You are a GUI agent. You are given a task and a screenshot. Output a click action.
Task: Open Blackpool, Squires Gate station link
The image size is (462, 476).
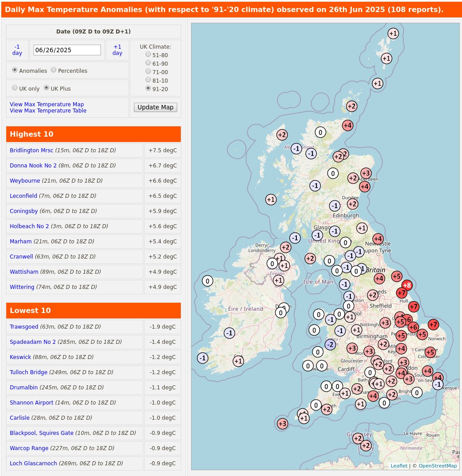[x=42, y=433]
